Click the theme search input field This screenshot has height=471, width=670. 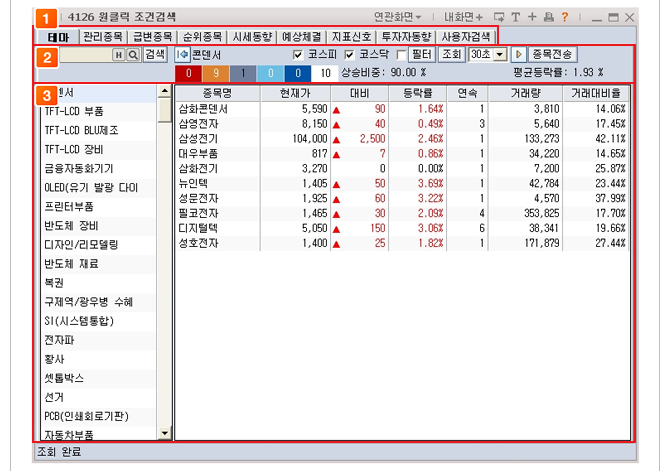coord(85,55)
